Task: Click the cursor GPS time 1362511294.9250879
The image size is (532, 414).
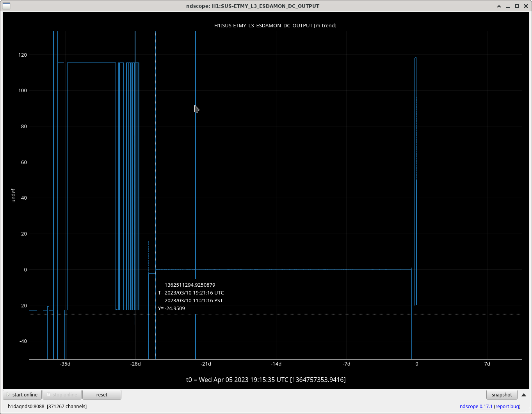Action: click(190, 285)
